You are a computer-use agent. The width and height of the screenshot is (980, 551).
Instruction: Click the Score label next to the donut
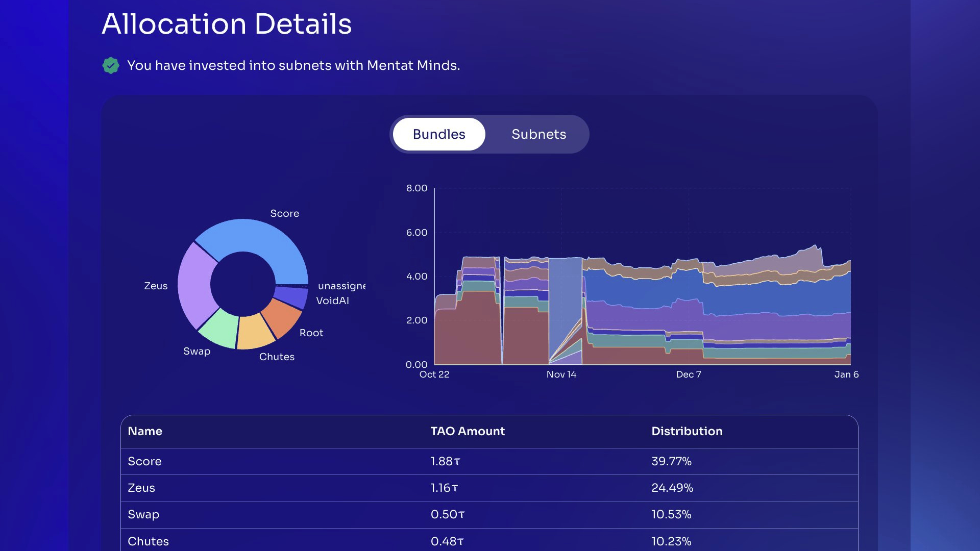[x=284, y=213]
